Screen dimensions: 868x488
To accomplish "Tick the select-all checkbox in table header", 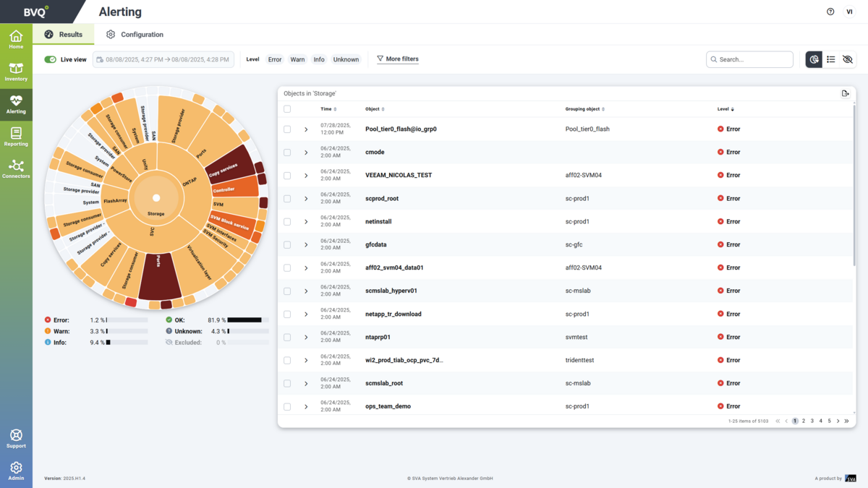I will point(287,109).
